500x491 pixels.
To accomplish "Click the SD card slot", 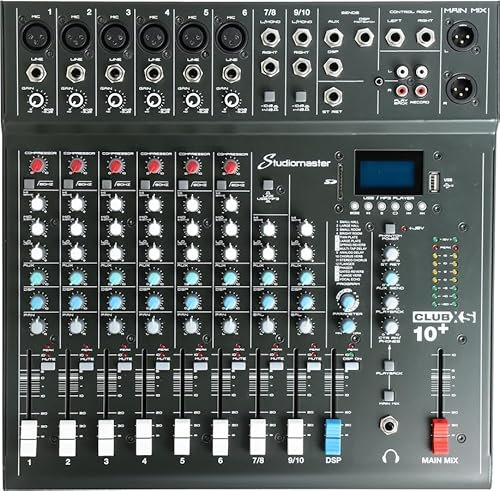I will (339, 182).
